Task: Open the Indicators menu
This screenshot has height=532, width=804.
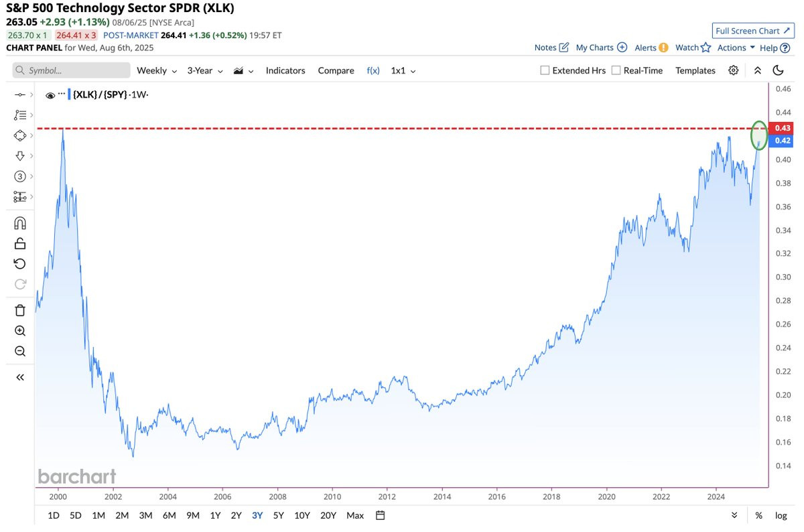Action: [285, 70]
